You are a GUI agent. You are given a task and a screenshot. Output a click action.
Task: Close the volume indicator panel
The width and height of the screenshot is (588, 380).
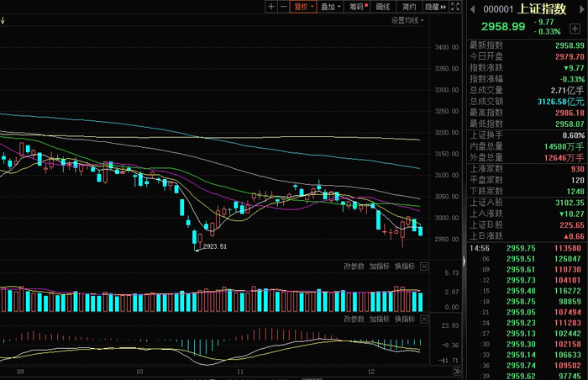424,267
